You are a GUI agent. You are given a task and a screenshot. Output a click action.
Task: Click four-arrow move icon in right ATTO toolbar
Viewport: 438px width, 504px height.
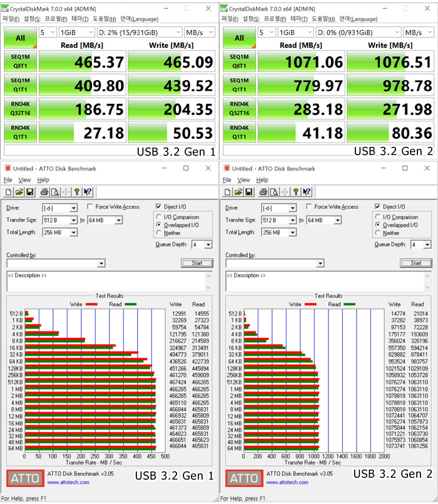click(285, 192)
